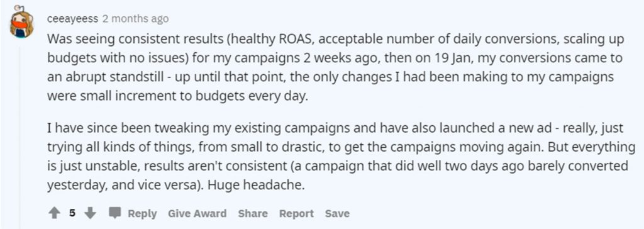The width and height of the screenshot is (644, 229).
Task: Click the second paragraph starting "I have since"
Action: pos(341,157)
